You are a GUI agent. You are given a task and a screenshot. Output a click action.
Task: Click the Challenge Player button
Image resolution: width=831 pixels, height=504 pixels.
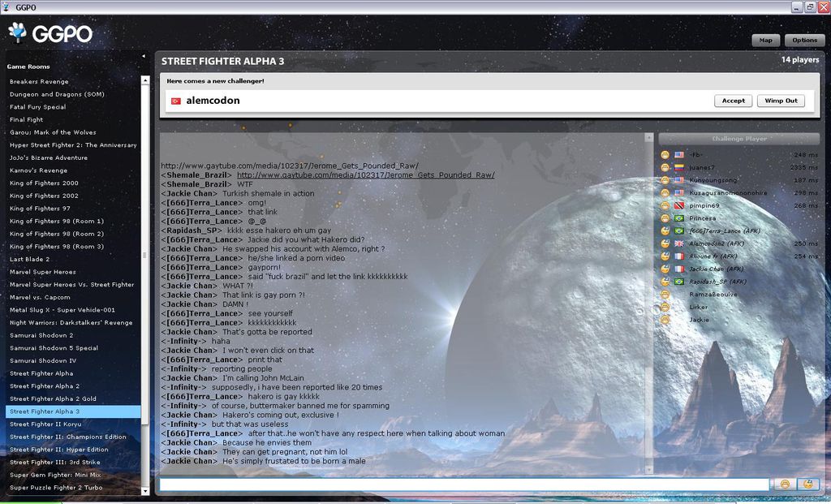pos(738,139)
